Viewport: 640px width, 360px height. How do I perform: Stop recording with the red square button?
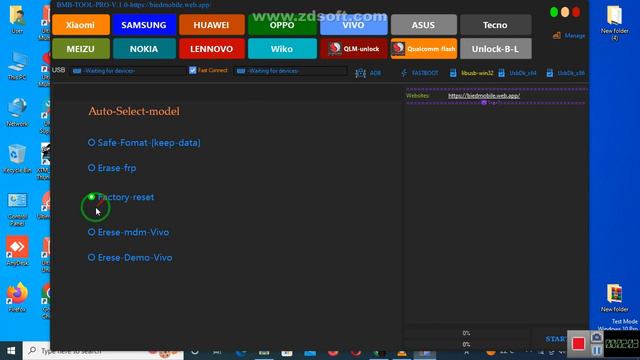click(578, 344)
